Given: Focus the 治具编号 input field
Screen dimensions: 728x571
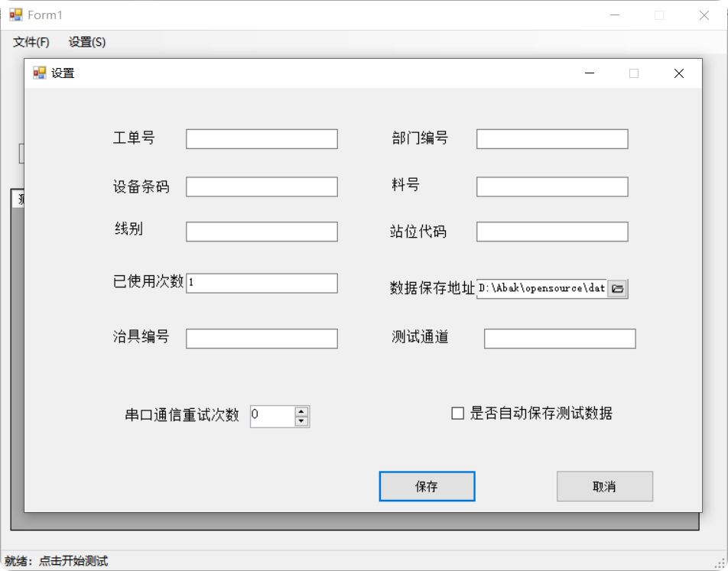Looking at the screenshot, I should [x=262, y=339].
